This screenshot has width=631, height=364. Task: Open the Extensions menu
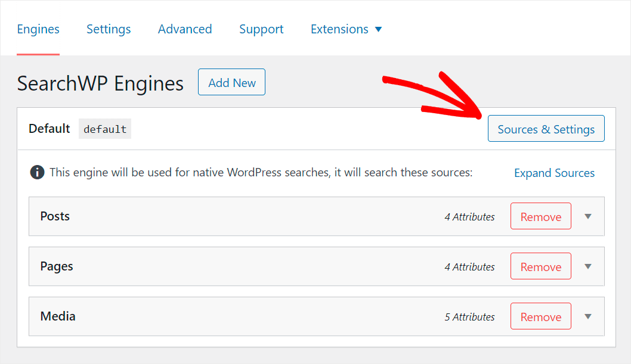click(339, 29)
